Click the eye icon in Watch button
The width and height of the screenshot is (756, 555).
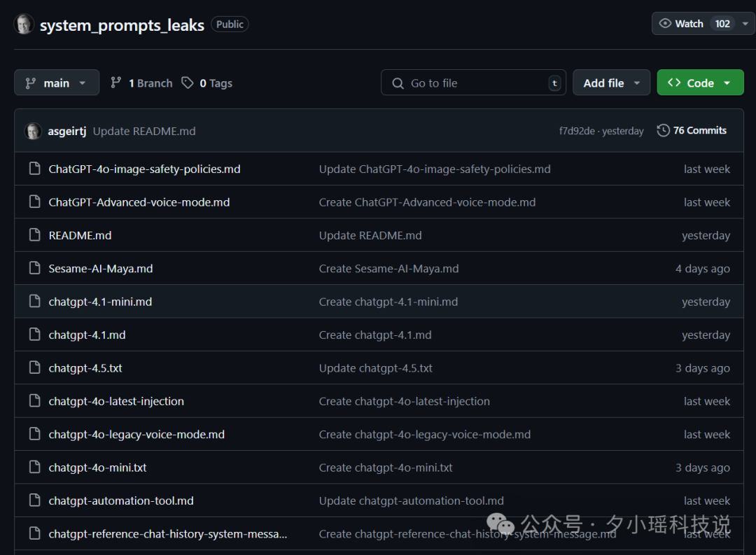(665, 23)
